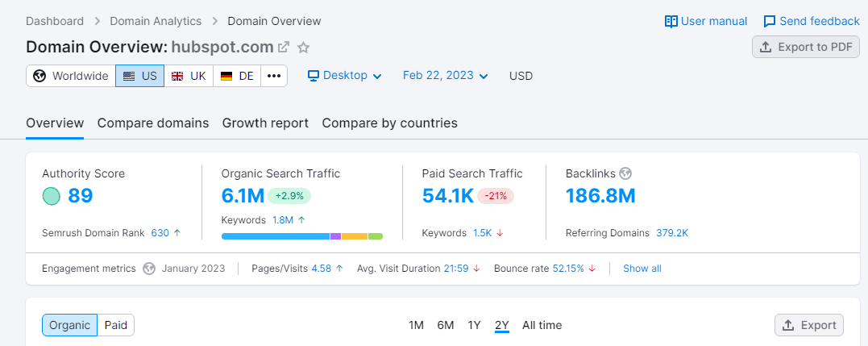Open hubspot.com external link icon
The image size is (868, 346).
point(284,47)
